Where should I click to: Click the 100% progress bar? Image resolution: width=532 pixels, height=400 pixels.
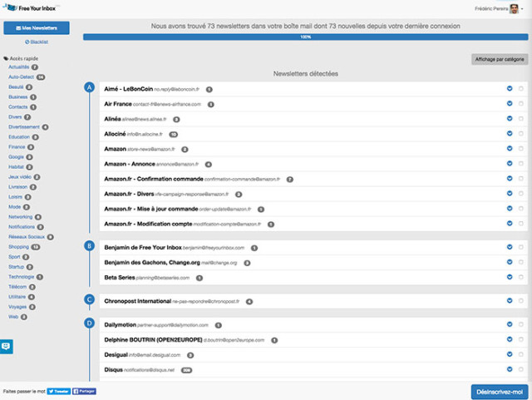(305, 37)
